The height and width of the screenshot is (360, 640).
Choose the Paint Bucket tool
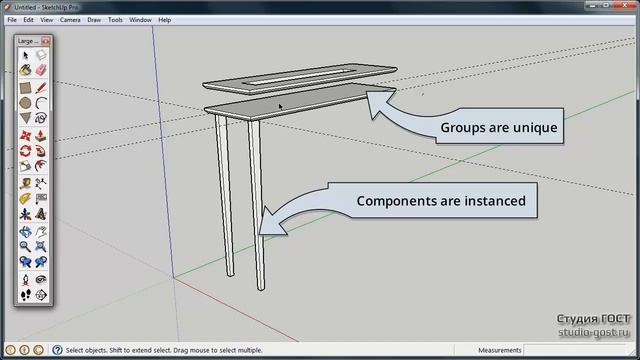click(25, 70)
